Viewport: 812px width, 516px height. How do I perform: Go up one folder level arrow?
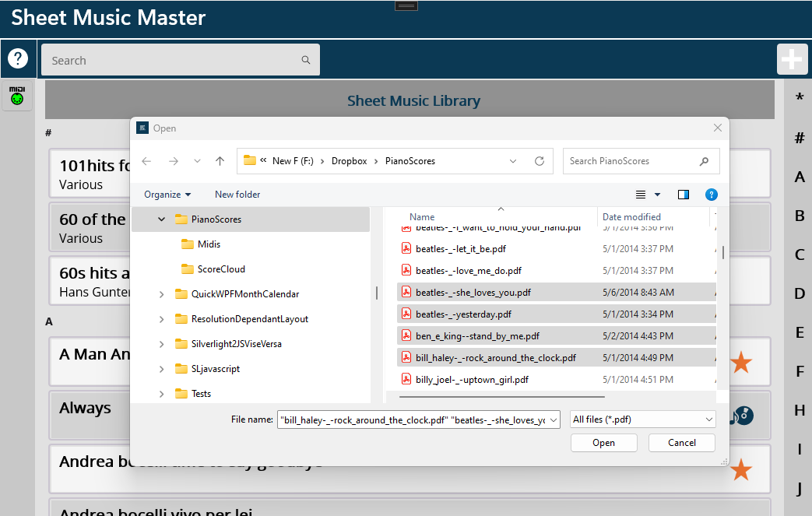pos(220,161)
